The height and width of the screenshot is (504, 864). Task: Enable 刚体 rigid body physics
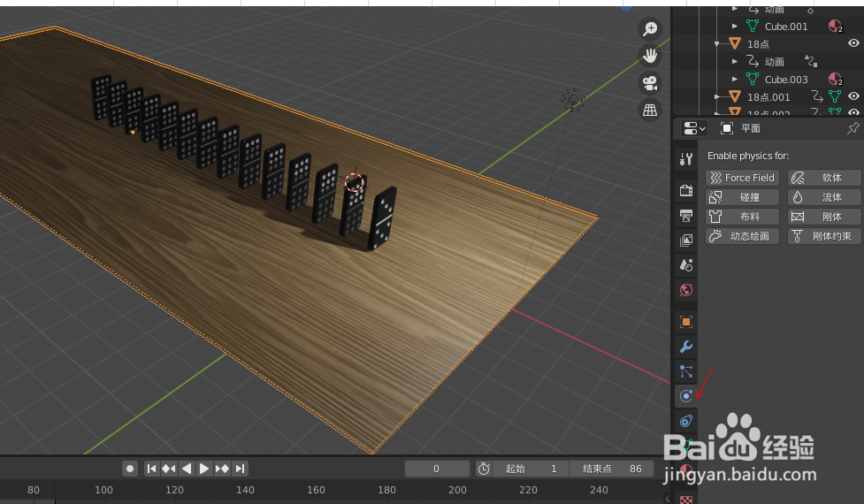(x=824, y=217)
